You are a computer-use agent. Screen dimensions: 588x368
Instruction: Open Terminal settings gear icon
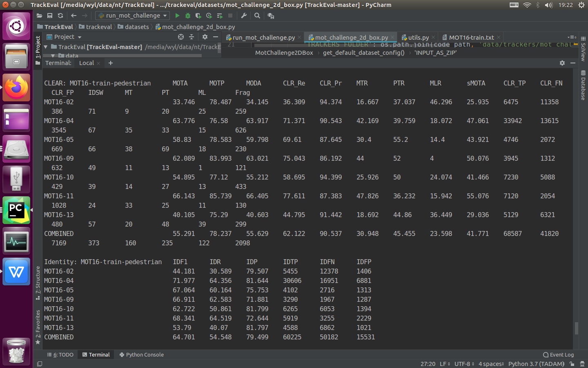562,63
